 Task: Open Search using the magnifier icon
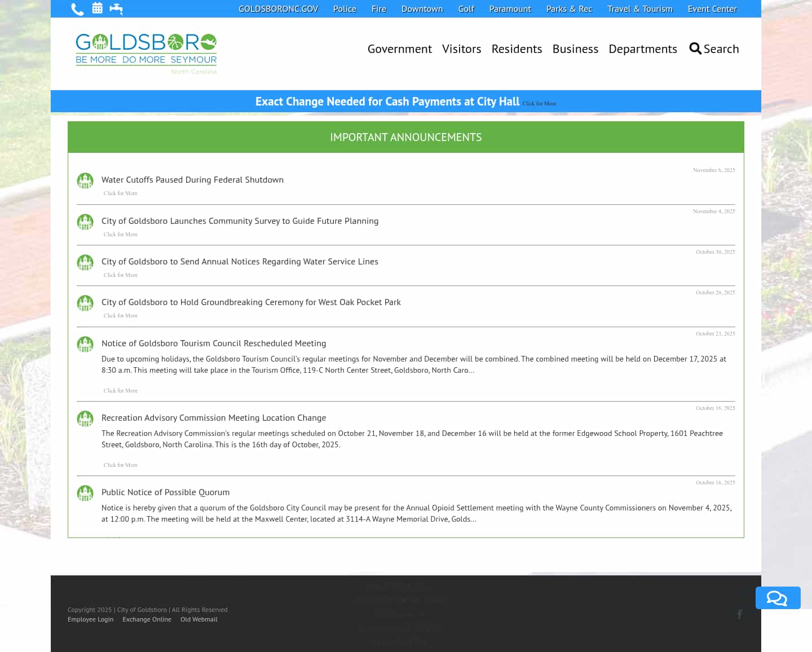[x=695, y=49]
